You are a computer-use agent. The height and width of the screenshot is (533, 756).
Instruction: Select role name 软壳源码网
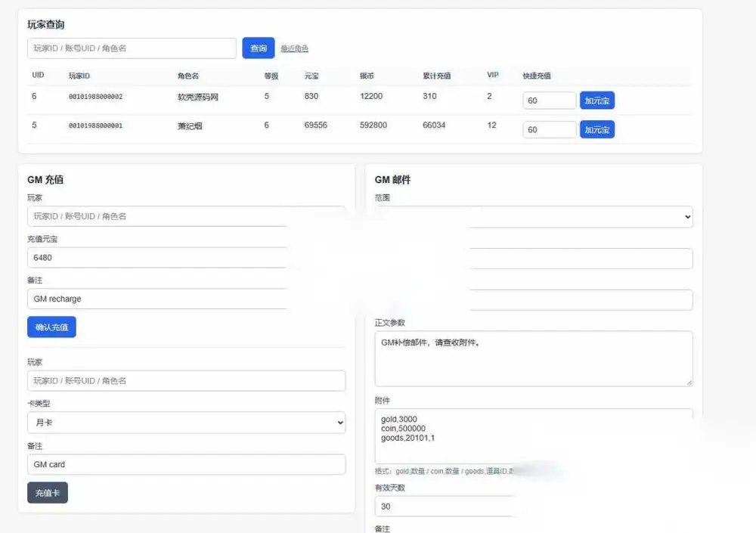tap(198, 97)
